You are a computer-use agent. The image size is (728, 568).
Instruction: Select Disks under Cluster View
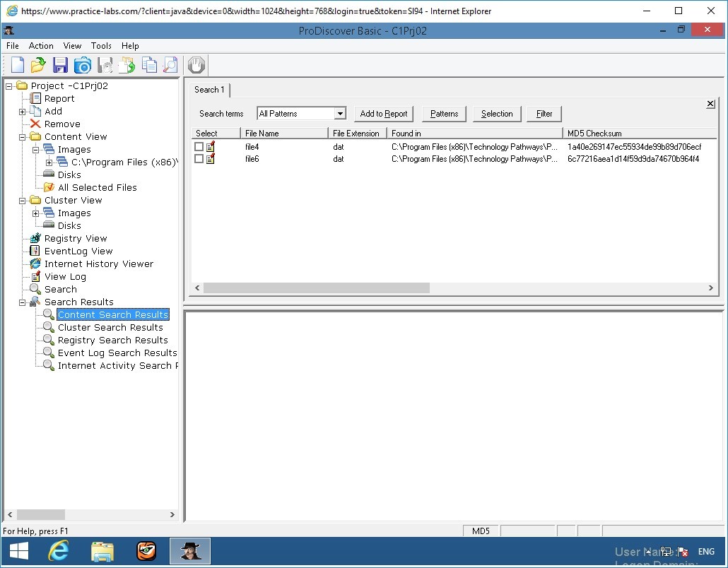pyautogui.click(x=70, y=225)
